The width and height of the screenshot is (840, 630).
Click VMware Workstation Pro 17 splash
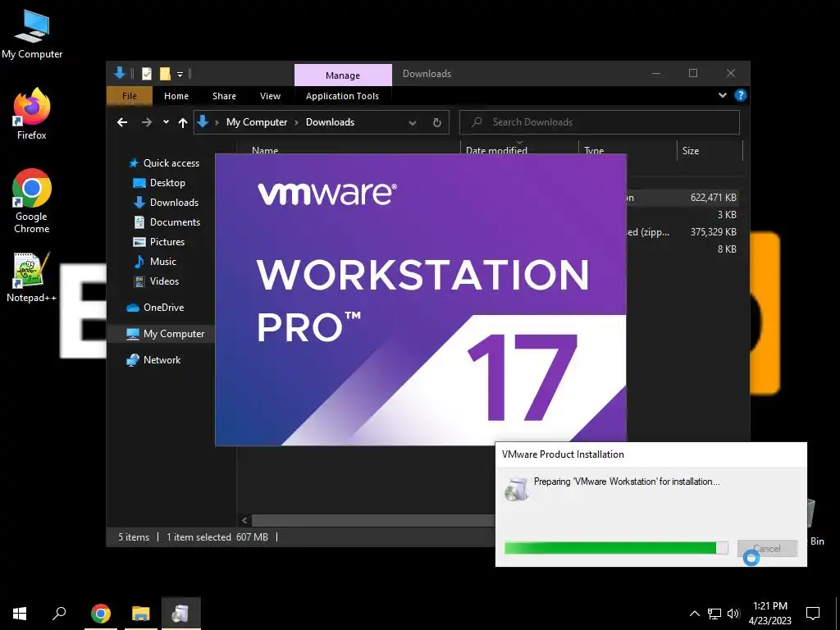click(x=421, y=300)
